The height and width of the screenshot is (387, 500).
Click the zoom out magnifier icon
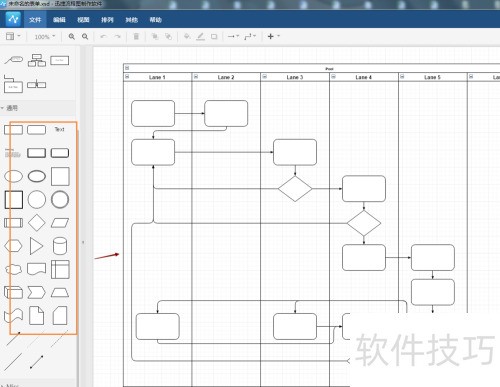click(x=85, y=36)
